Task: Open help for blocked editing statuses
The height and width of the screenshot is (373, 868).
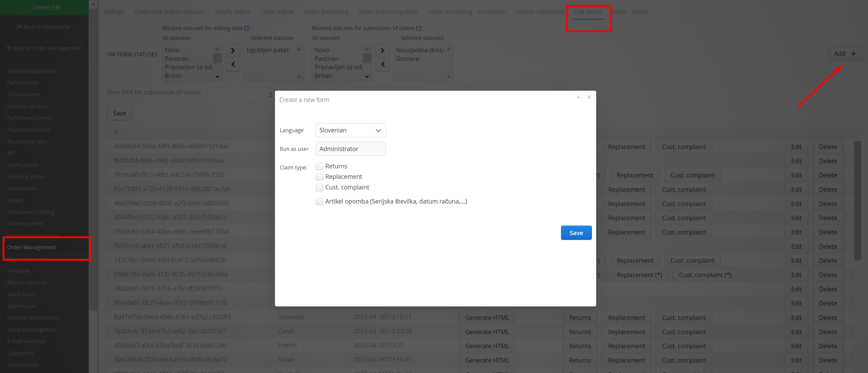Action: pyautogui.click(x=247, y=28)
